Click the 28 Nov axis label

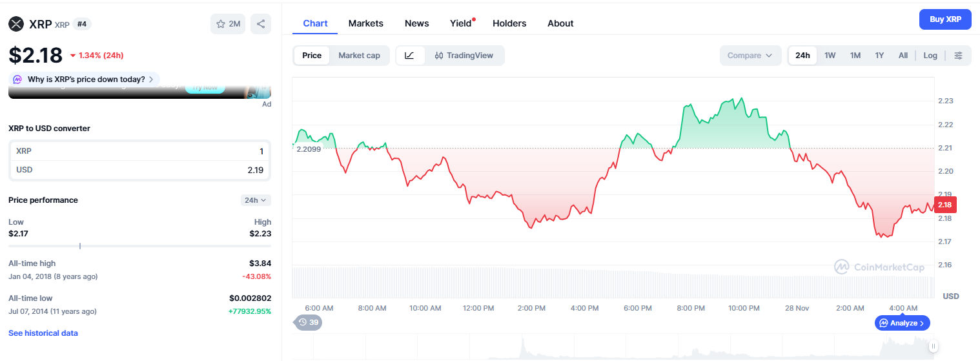click(797, 308)
